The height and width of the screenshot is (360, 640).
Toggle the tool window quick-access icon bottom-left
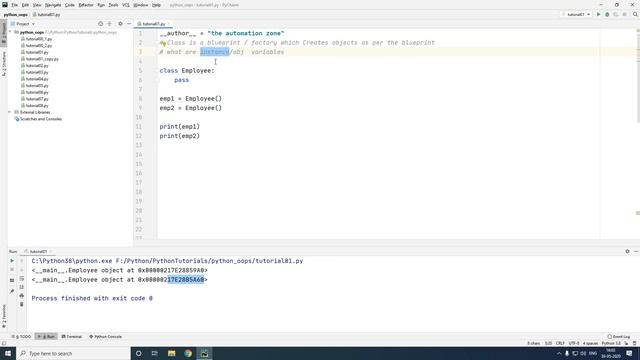[x=4, y=343]
